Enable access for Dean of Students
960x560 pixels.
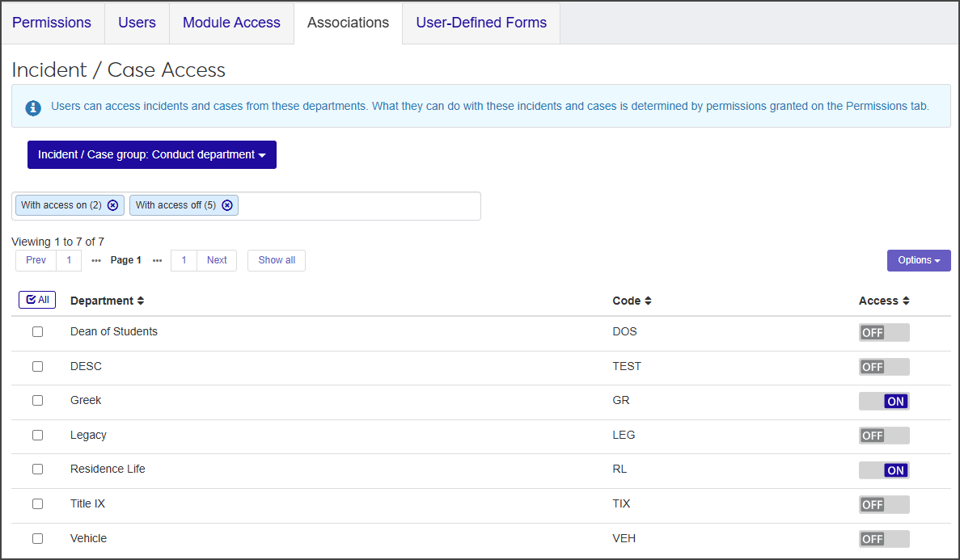click(x=884, y=333)
